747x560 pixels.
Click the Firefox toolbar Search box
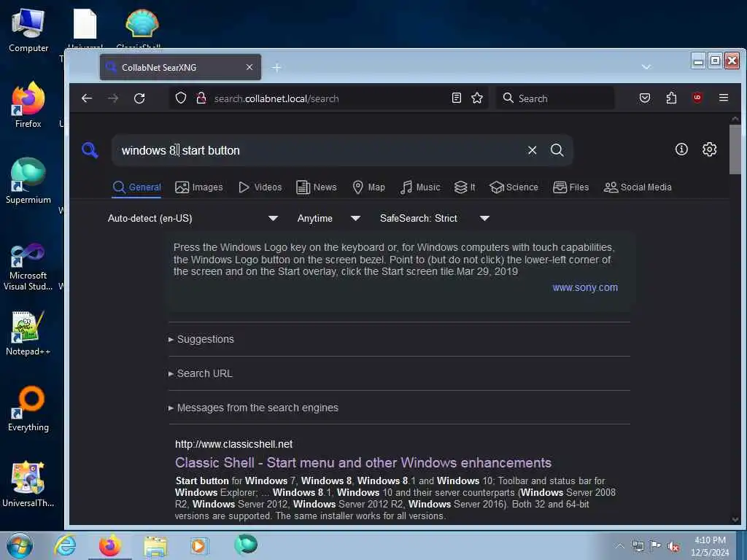click(555, 98)
